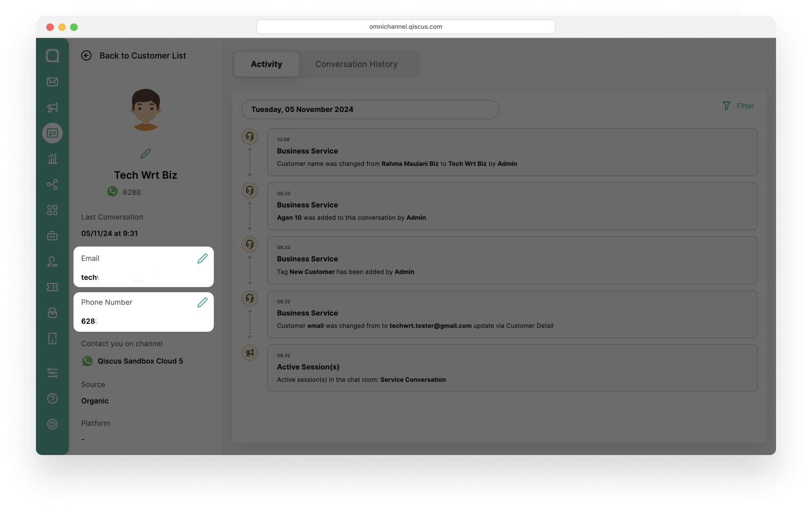
Task: Open the ticket icon in sidebar
Action: [x=52, y=287]
